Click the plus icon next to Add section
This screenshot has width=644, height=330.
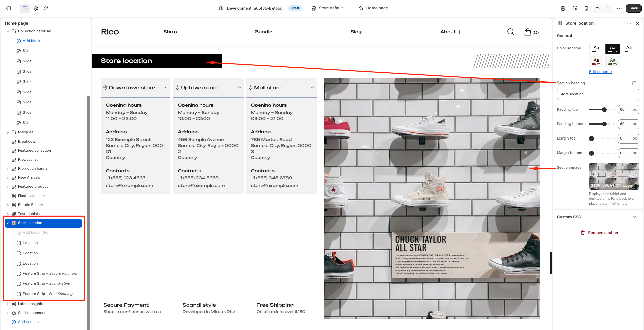[x=14, y=322]
